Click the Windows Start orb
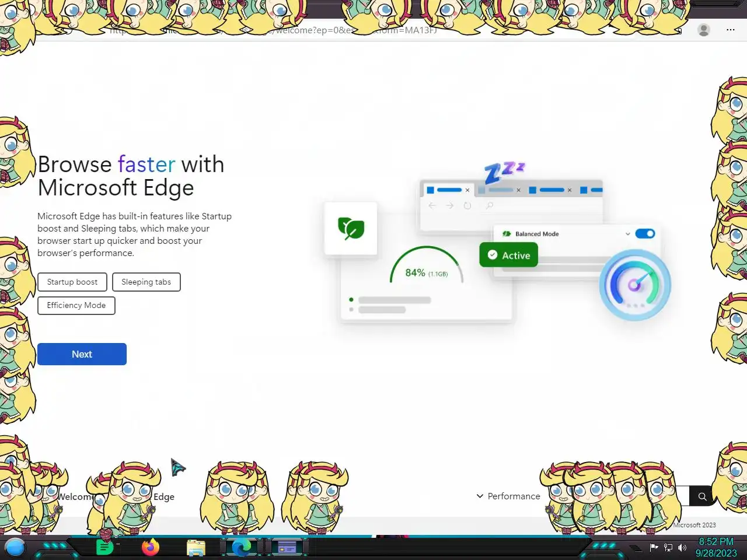The image size is (747, 560). 15,547
